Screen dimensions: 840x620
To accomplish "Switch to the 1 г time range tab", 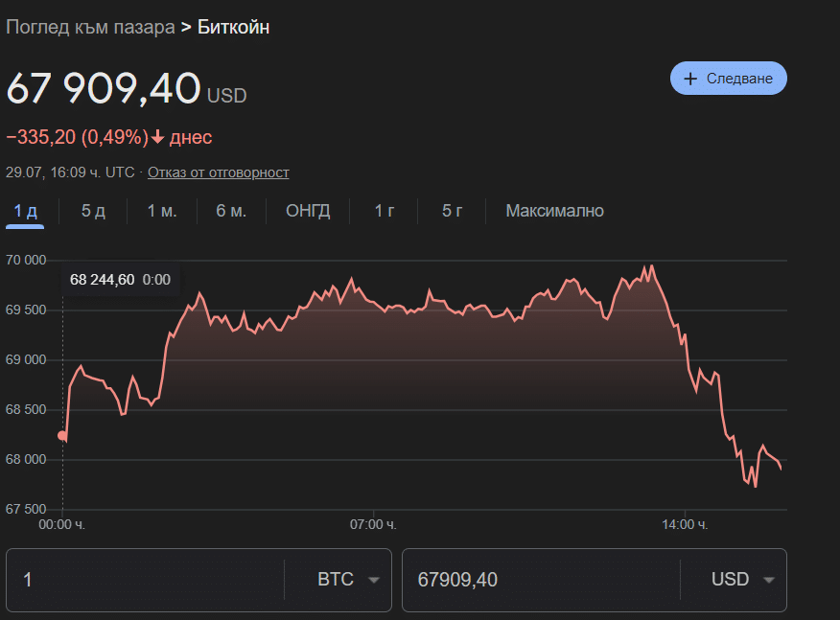I will 385,211.
